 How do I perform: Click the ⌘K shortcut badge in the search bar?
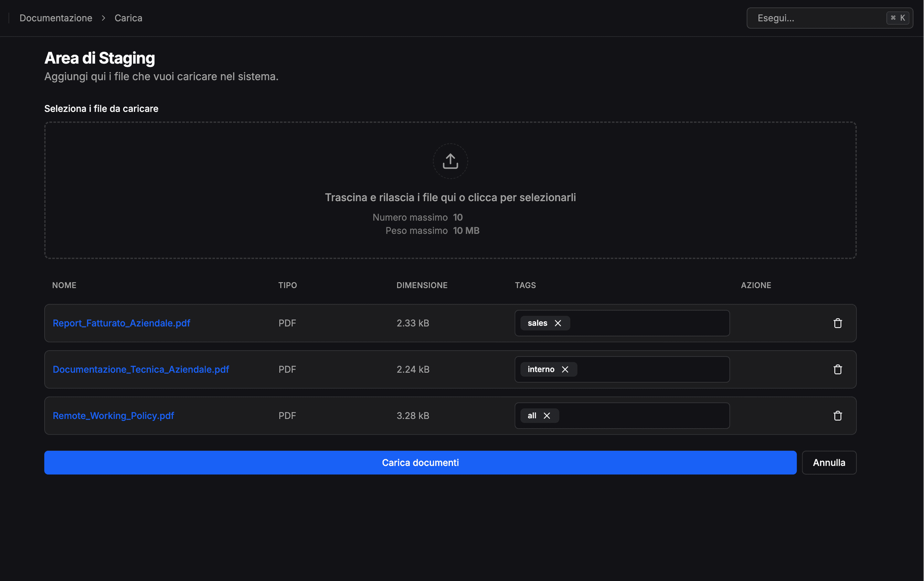click(898, 18)
